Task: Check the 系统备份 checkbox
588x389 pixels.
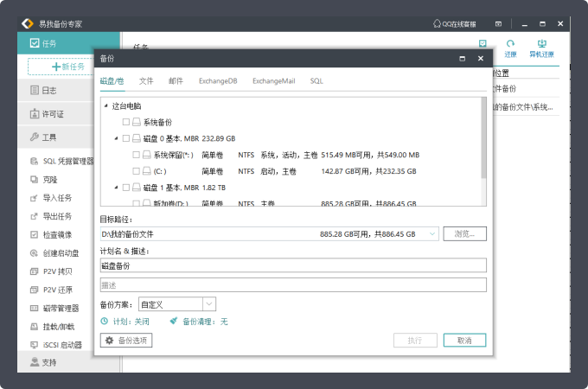Action: [x=126, y=122]
